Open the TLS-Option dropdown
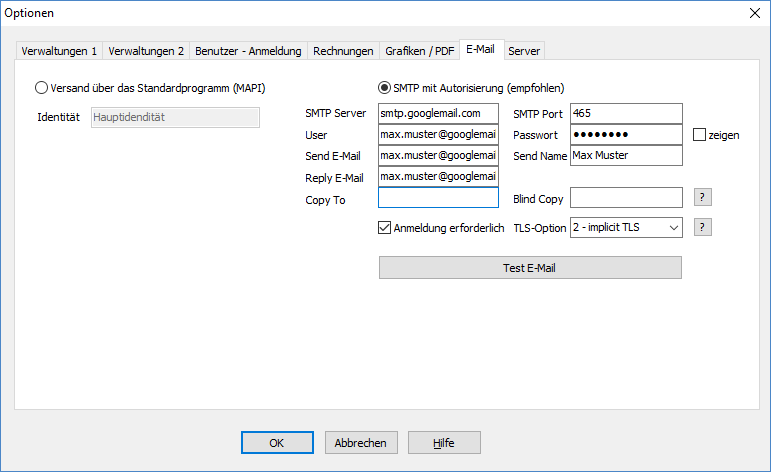 click(x=626, y=228)
